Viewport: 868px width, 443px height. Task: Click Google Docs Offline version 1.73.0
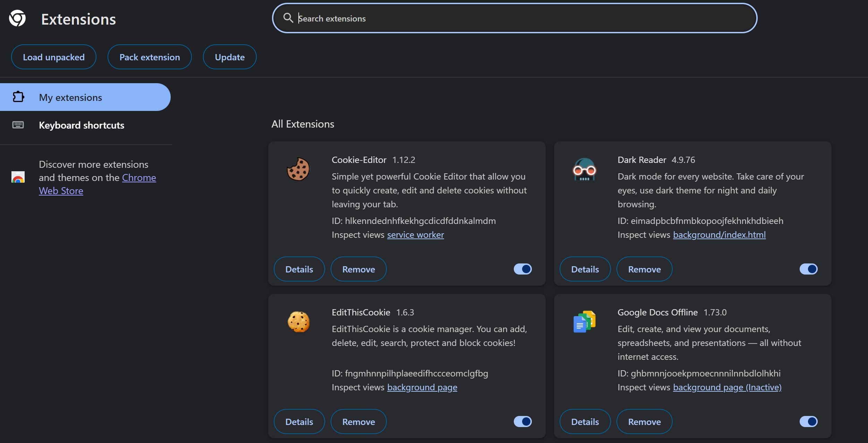(x=715, y=312)
